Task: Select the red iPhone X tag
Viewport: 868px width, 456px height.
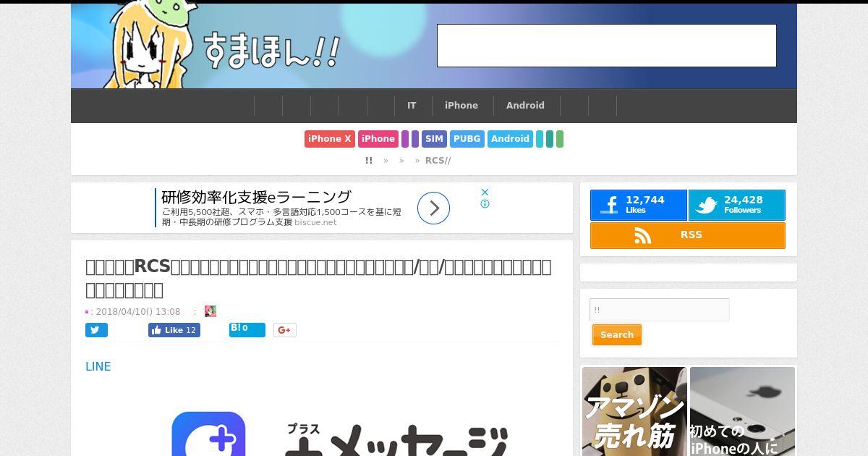Action: pos(330,139)
